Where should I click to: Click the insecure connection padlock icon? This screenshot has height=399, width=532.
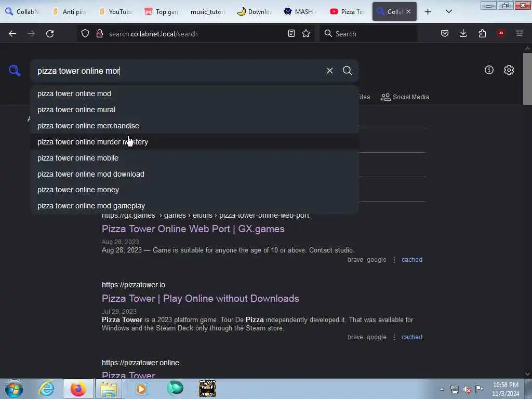pyautogui.click(x=100, y=34)
